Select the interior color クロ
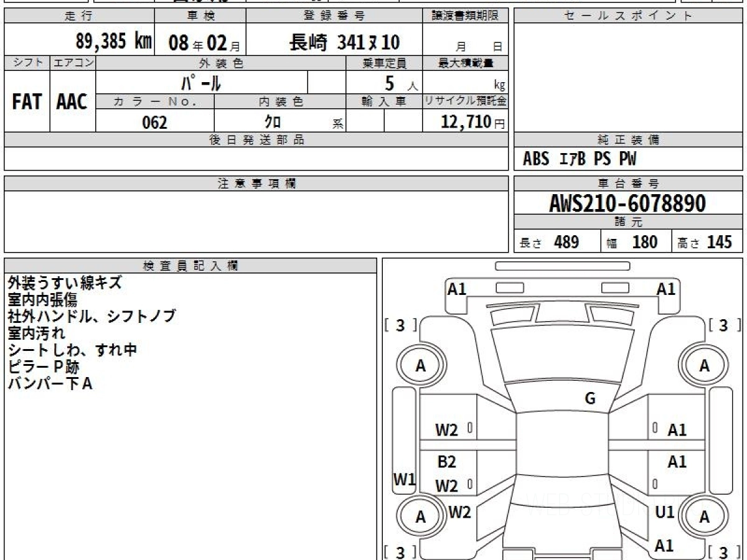Image resolution: width=747 pixels, height=560 pixels. (x=273, y=122)
